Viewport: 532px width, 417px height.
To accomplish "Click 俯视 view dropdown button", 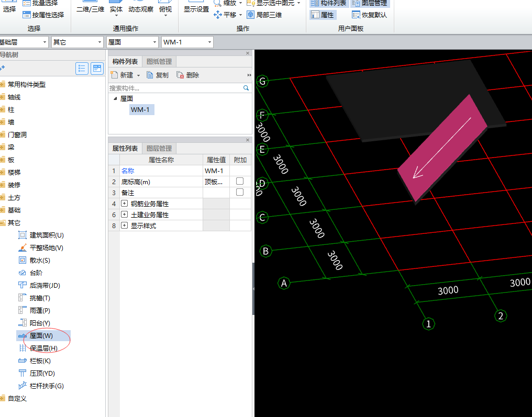I will pyautogui.click(x=165, y=9).
